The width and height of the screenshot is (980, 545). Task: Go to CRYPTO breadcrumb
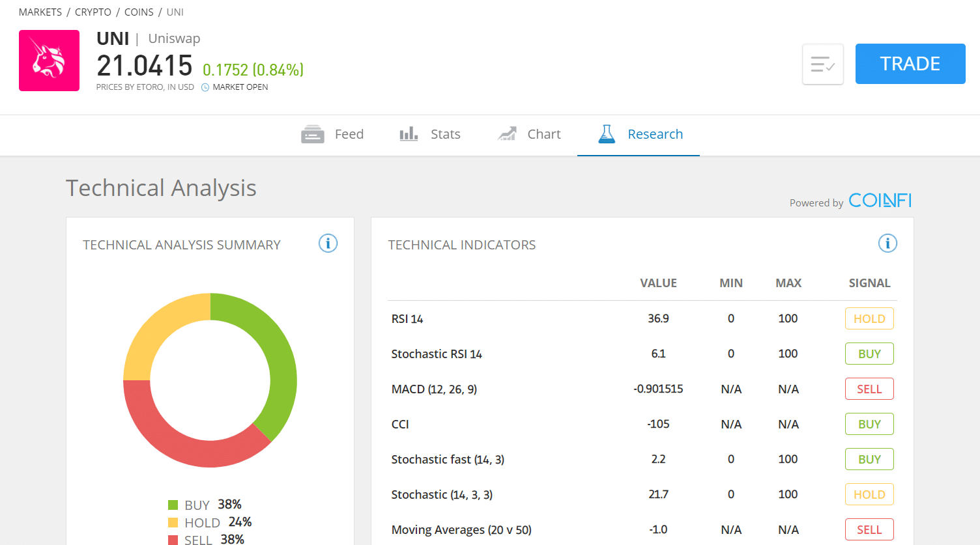coord(93,12)
